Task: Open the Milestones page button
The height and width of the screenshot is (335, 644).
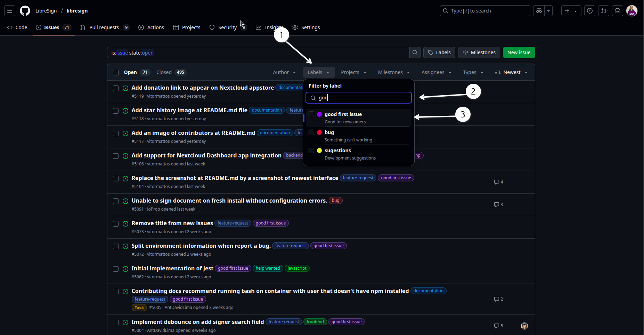Action: click(479, 52)
